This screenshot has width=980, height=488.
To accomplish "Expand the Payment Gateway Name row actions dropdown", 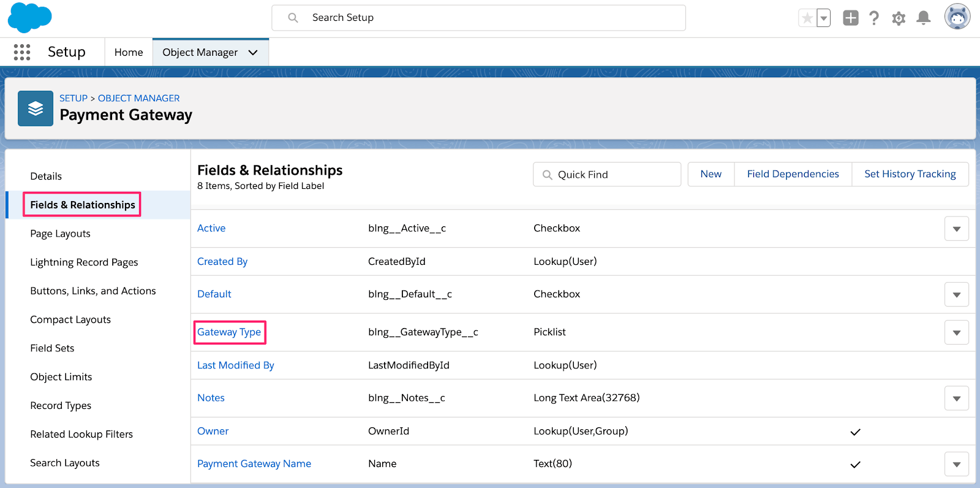I will (956, 464).
